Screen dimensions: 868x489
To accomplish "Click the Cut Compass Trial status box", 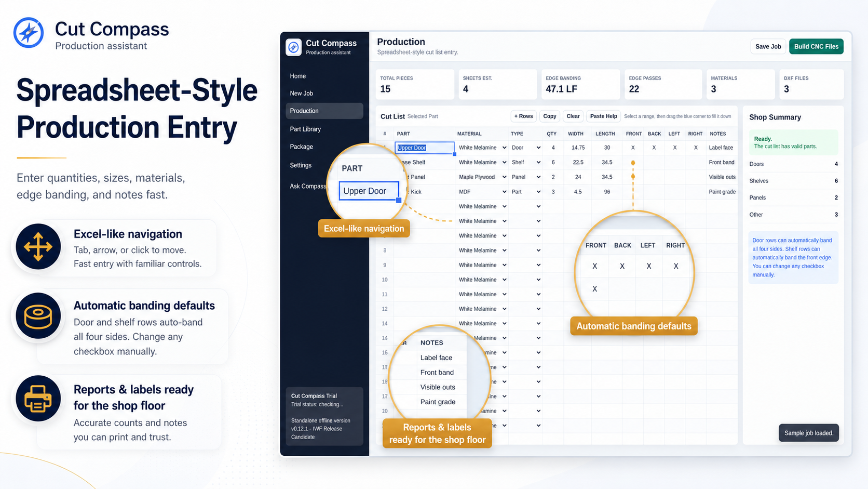I will click(324, 416).
